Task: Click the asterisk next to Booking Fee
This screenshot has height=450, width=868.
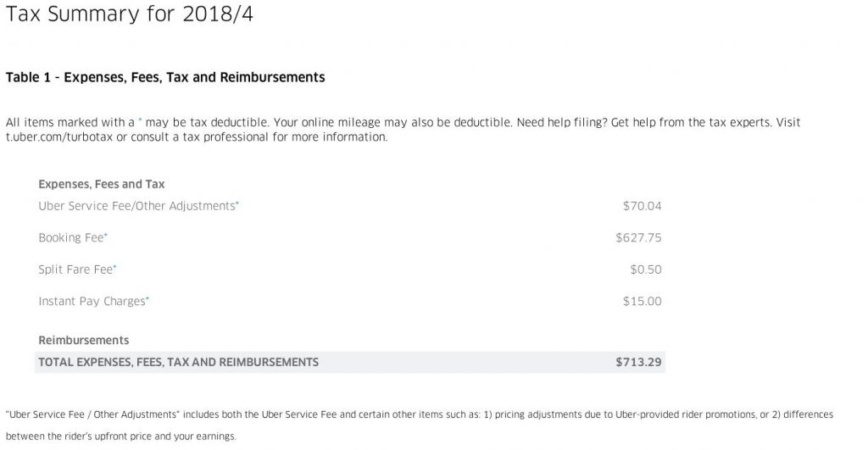Action: tap(106, 235)
